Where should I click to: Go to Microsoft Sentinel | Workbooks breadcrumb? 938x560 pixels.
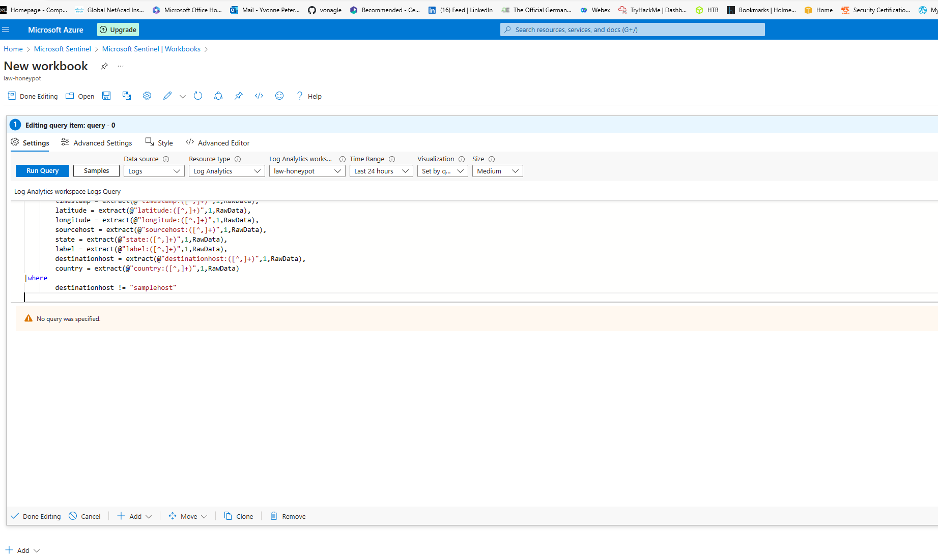(x=151, y=49)
